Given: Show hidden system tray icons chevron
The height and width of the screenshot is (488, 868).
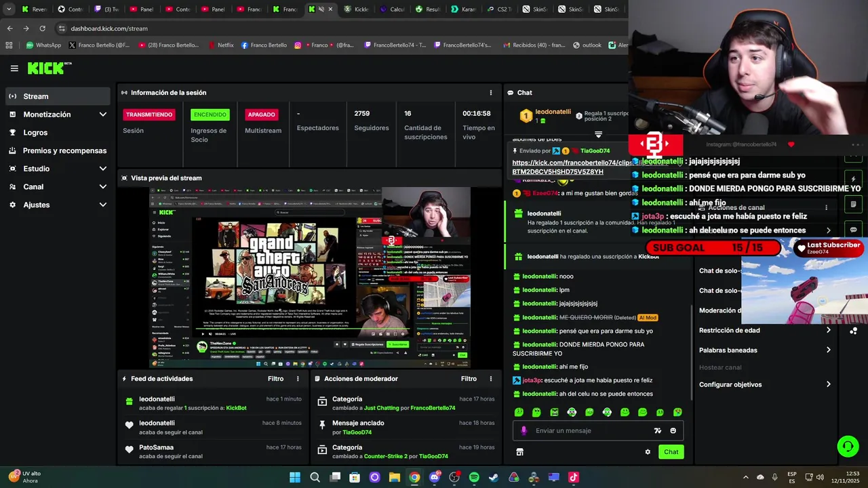Looking at the screenshot, I should point(746,477).
